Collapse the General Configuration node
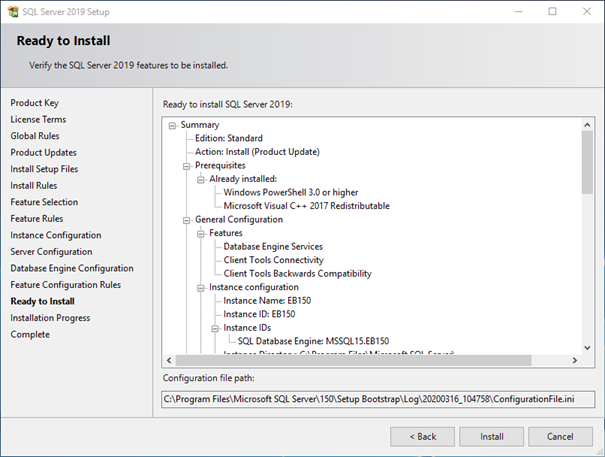This screenshot has width=605, height=457. (x=186, y=220)
